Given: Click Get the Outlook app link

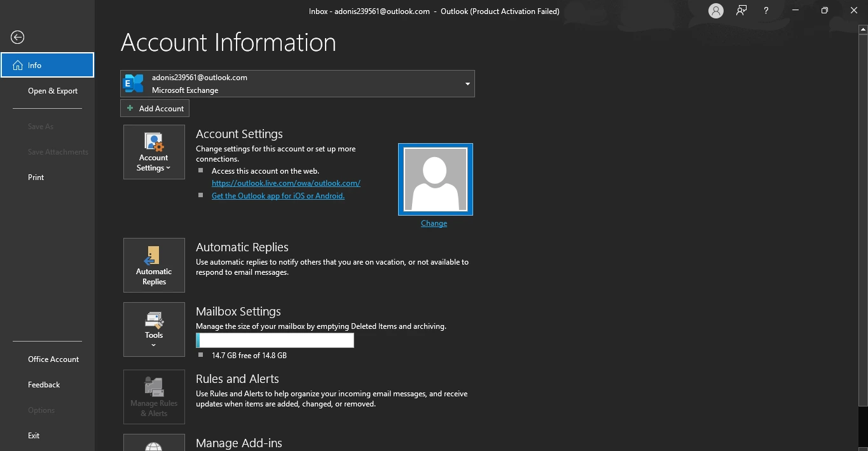Looking at the screenshot, I should point(278,196).
